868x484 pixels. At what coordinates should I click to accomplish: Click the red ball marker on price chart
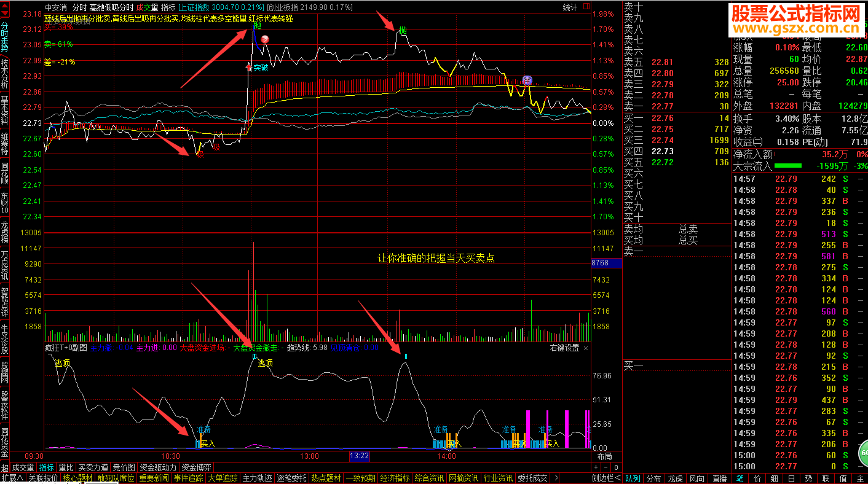click(x=265, y=40)
